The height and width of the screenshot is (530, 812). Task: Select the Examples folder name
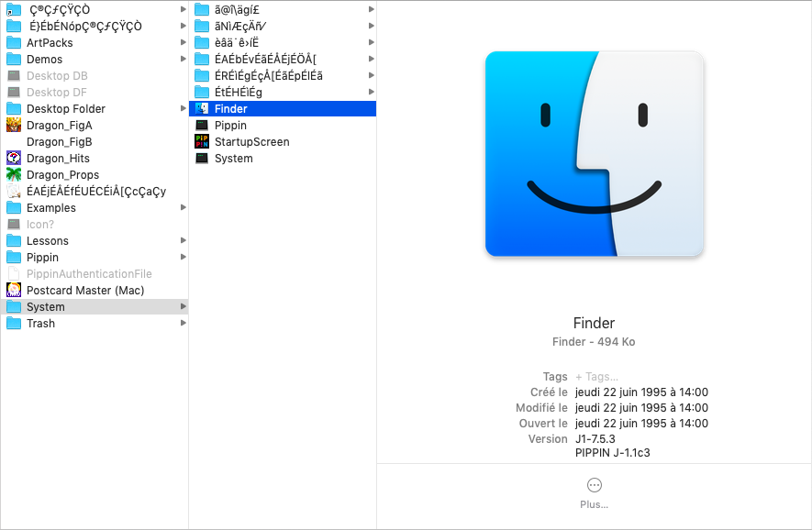click(x=51, y=208)
